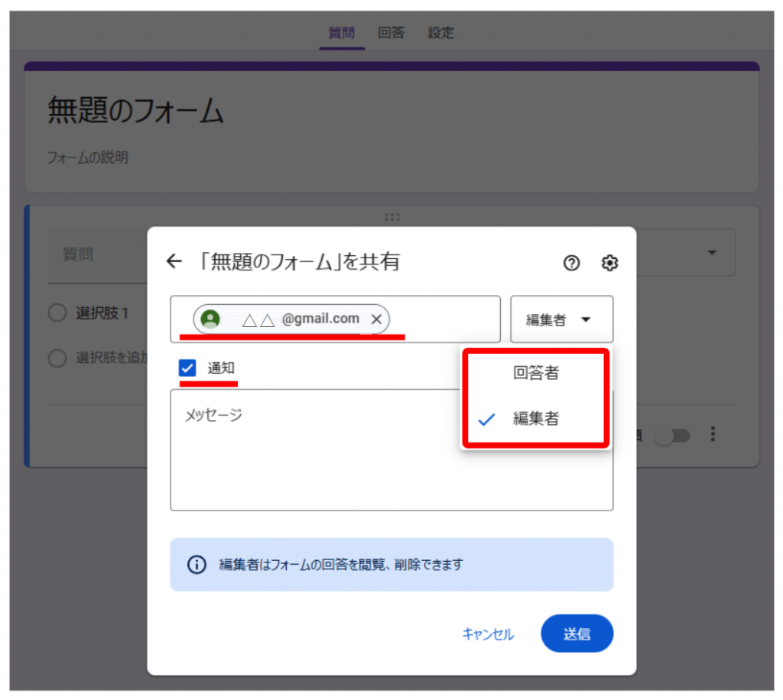Select the 選択肢 1 radio button
The height and width of the screenshot is (700, 783).
57,313
